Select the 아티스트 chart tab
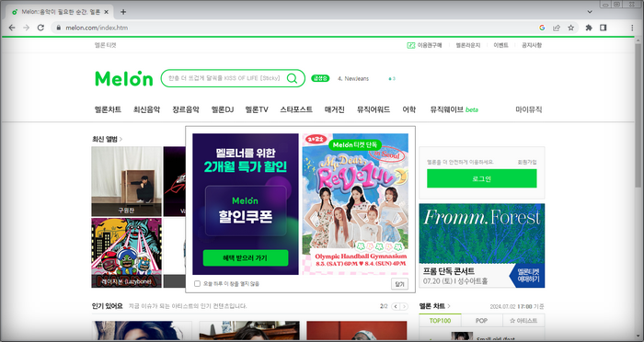Image resolution: width=644 pixels, height=342 pixels. (523, 321)
